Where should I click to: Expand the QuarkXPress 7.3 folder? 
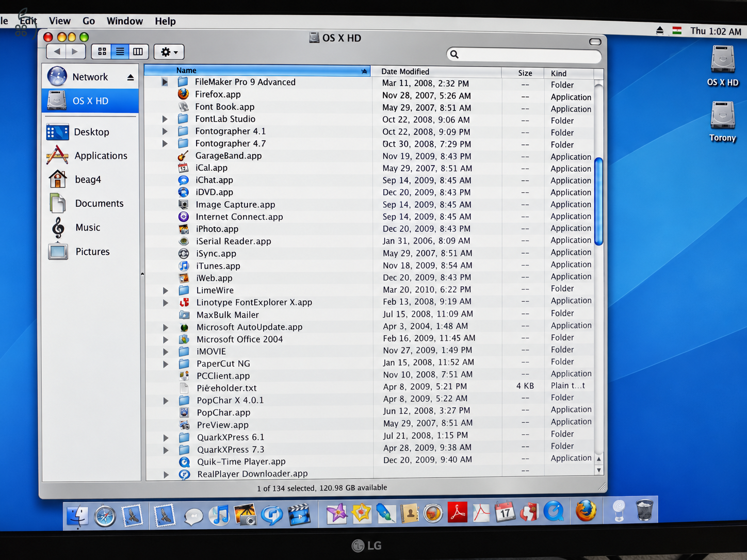point(166,450)
